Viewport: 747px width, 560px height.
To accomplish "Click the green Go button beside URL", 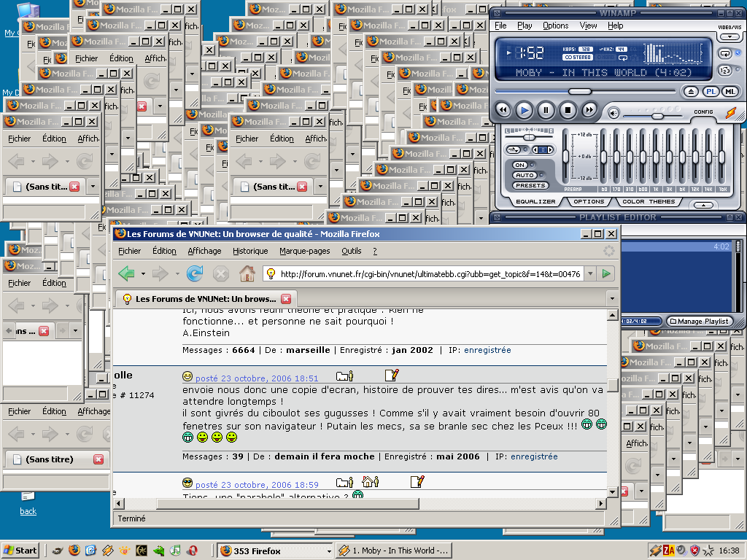I will (x=606, y=274).
